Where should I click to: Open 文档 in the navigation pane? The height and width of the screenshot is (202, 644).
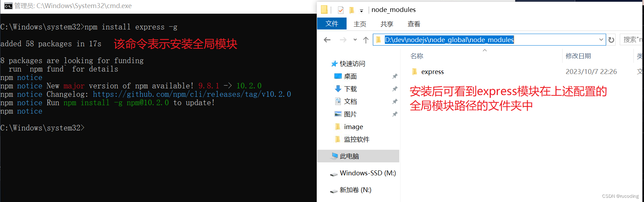coord(350,101)
